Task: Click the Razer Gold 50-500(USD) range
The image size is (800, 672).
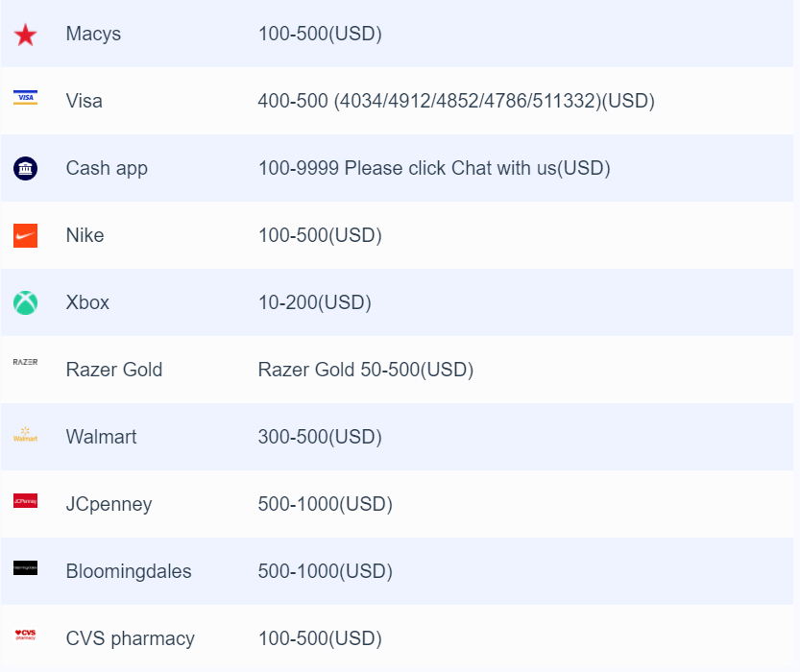Action: [366, 370]
